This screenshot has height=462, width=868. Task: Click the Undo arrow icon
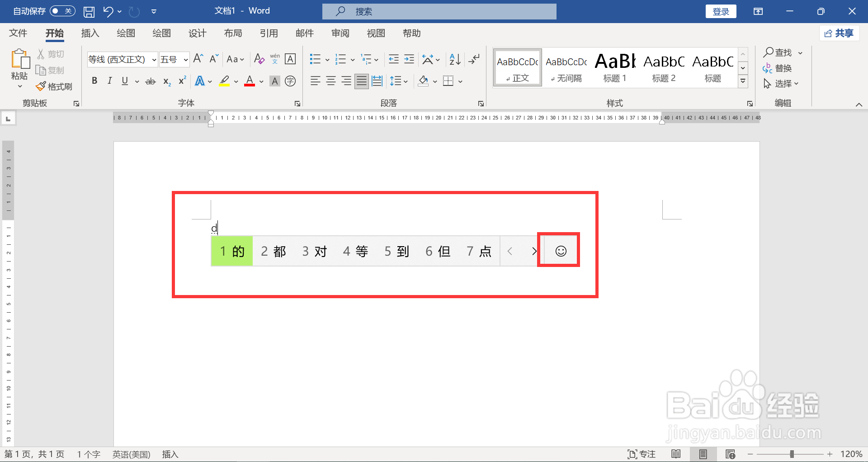click(x=108, y=12)
